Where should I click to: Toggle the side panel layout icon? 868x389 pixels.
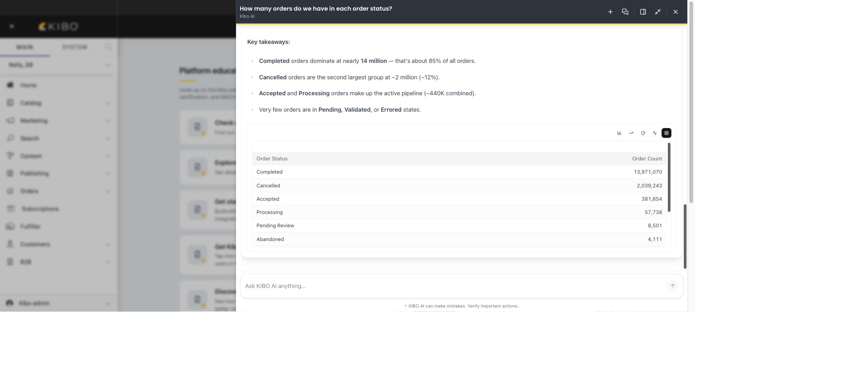(x=643, y=12)
